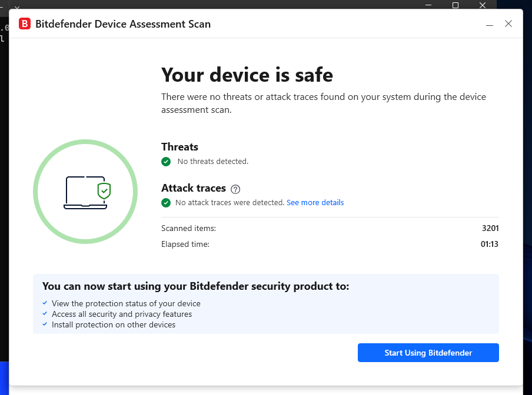Select the Elapsed time value 01:13
The height and width of the screenshot is (395, 532).
coord(490,244)
